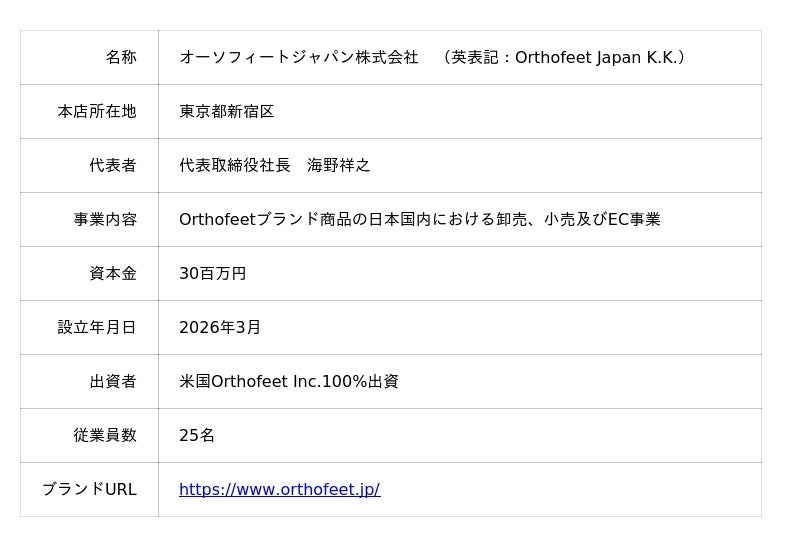Open the https://www.orthofeet.jp/ link

pyautogui.click(x=279, y=489)
